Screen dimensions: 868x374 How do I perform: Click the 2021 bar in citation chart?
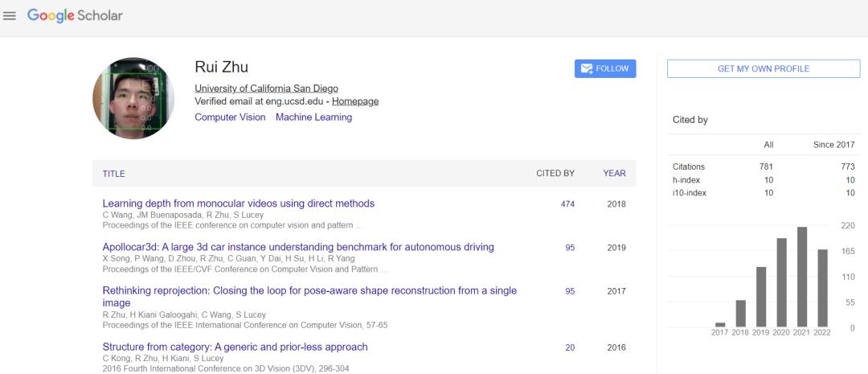click(x=801, y=277)
